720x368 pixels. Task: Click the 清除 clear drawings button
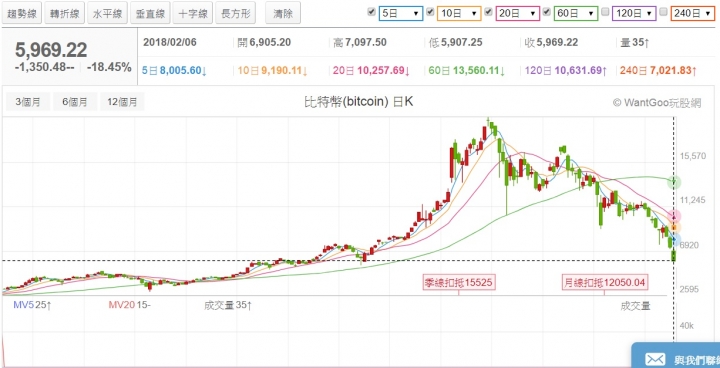point(283,13)
